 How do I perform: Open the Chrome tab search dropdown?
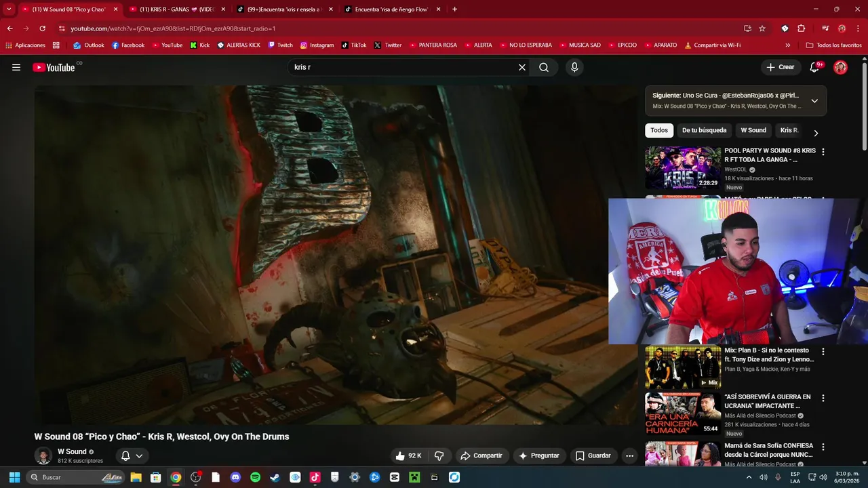pyautogui.click(x=9, y=9)
